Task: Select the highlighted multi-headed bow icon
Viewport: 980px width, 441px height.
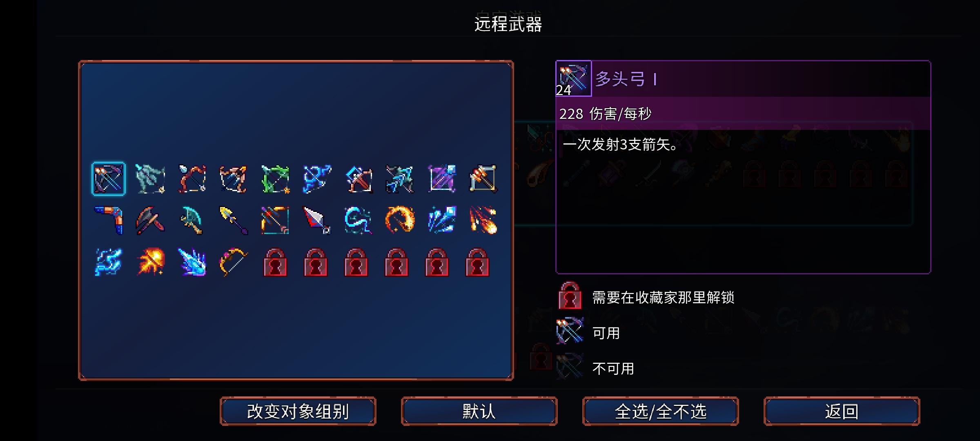Action: coord(109,179)
